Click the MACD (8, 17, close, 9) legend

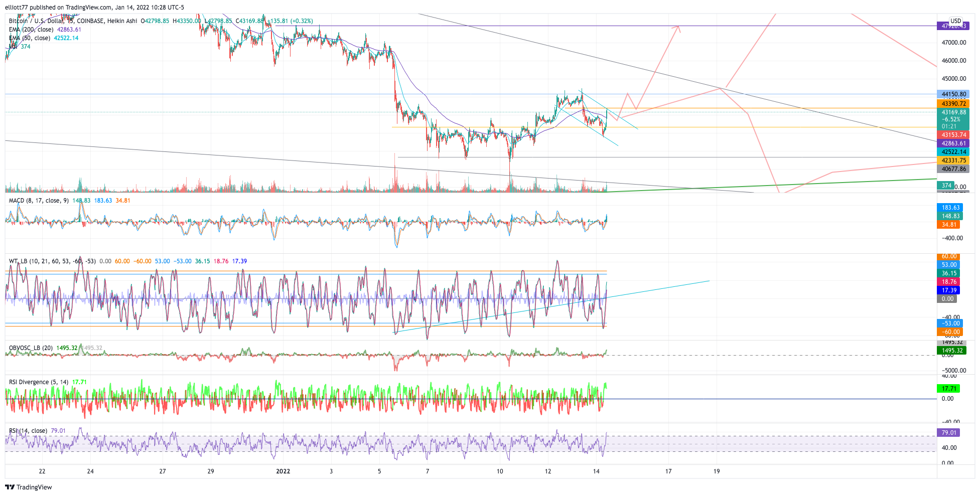(x=39, y=201)
